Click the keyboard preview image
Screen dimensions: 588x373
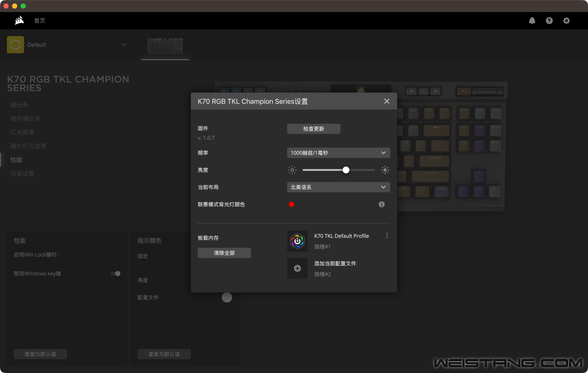(451, 146)
